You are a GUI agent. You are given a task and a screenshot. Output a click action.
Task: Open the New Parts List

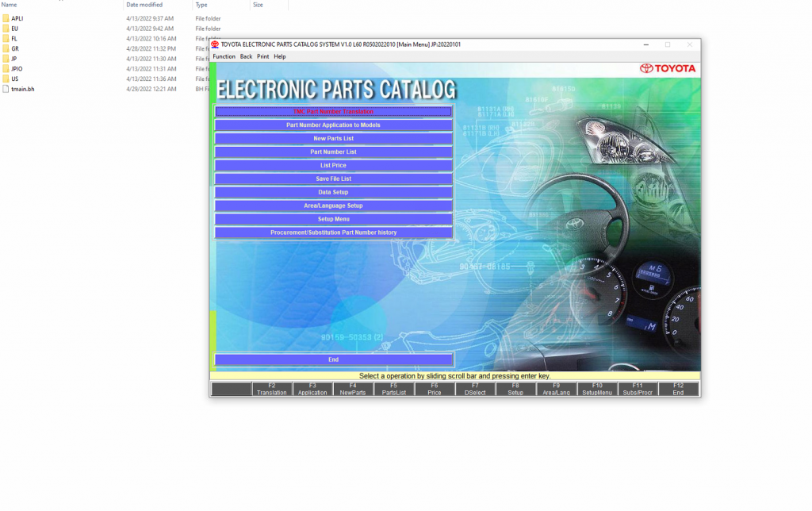coord(333,138)
